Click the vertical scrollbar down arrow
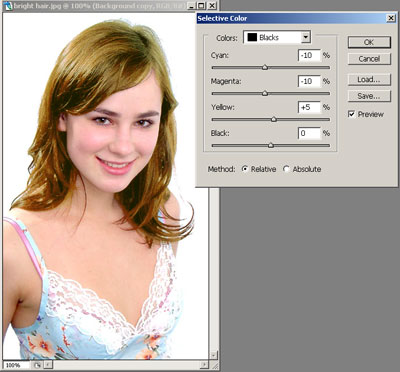This screenshot has height=372, width=400. [214, 355]
